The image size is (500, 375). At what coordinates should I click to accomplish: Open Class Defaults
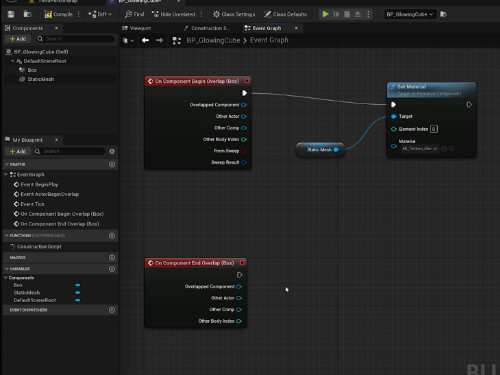point(285,14)
